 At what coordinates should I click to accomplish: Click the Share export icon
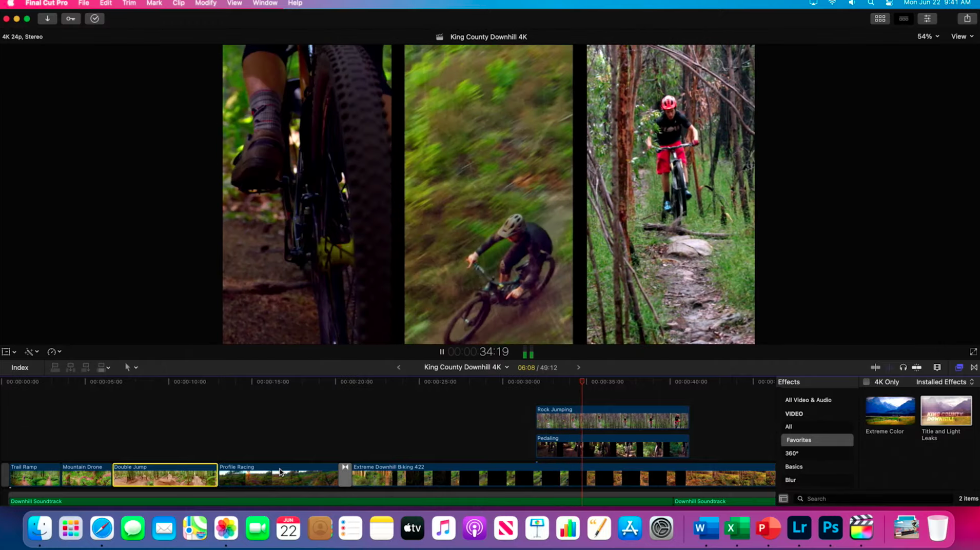point(967,18)
